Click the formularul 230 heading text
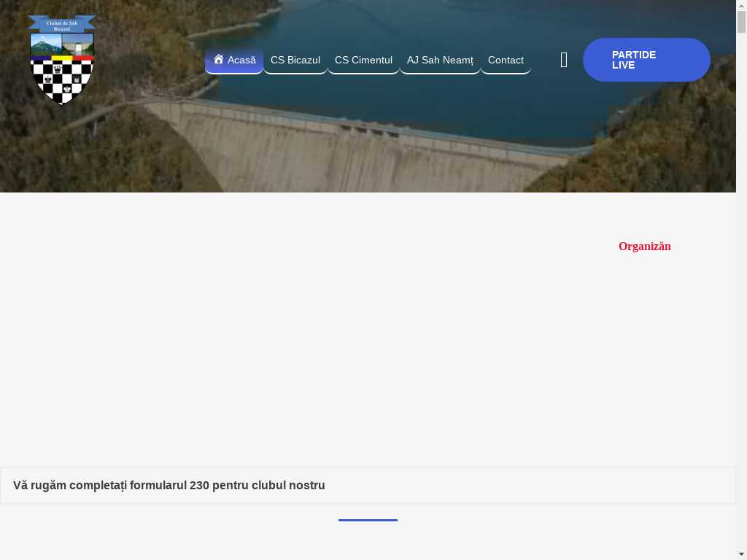 click(169, 486)
